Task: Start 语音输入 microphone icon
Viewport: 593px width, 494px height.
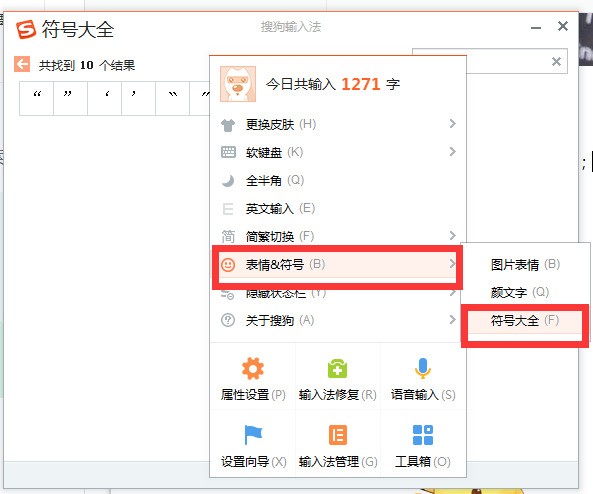Action: click(x=423, y=368)
